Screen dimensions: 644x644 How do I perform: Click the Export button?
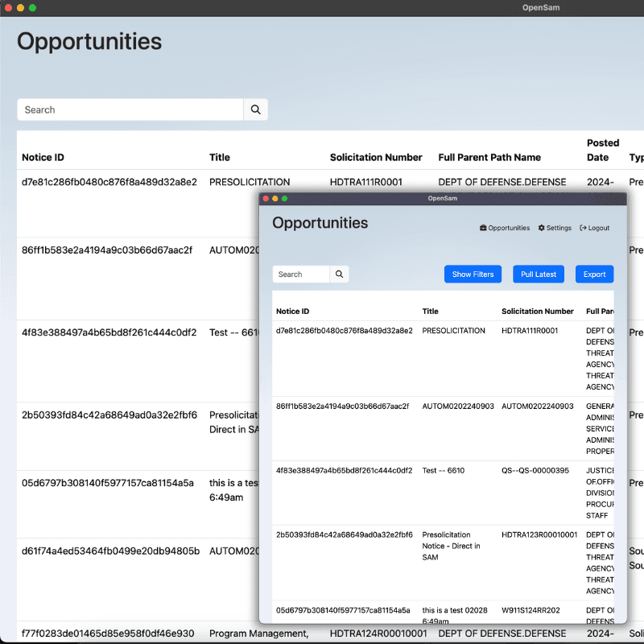tap(594, 274)
